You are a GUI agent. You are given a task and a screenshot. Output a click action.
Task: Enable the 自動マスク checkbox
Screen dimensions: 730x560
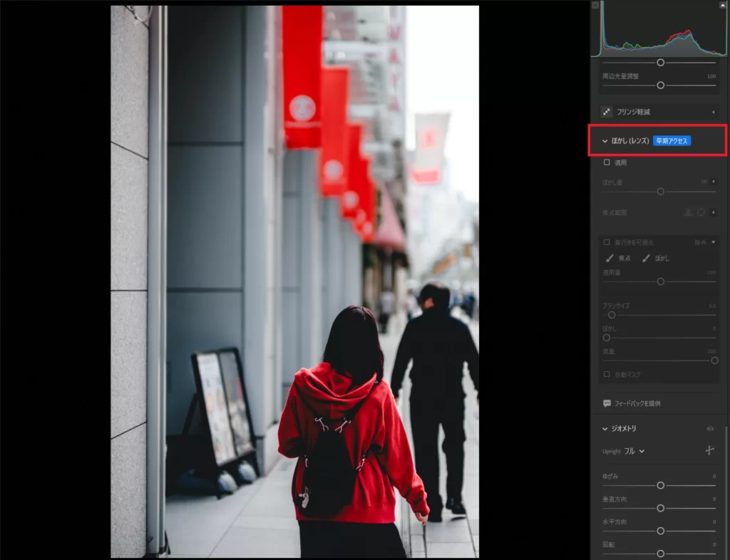click(607, 374)
